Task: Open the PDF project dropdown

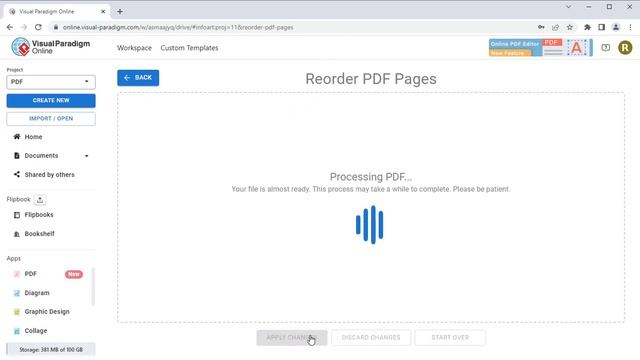Action: click(x=51, y=82)
